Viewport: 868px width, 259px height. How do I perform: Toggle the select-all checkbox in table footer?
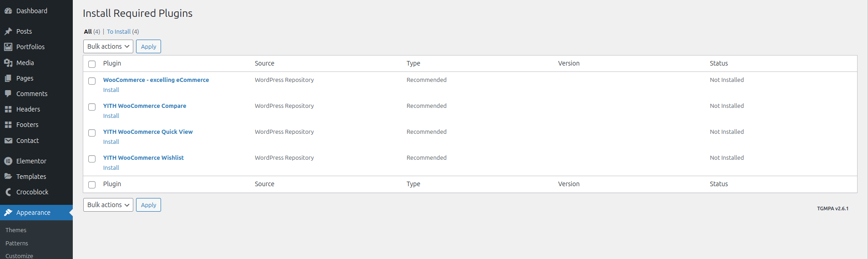(92, 185)
